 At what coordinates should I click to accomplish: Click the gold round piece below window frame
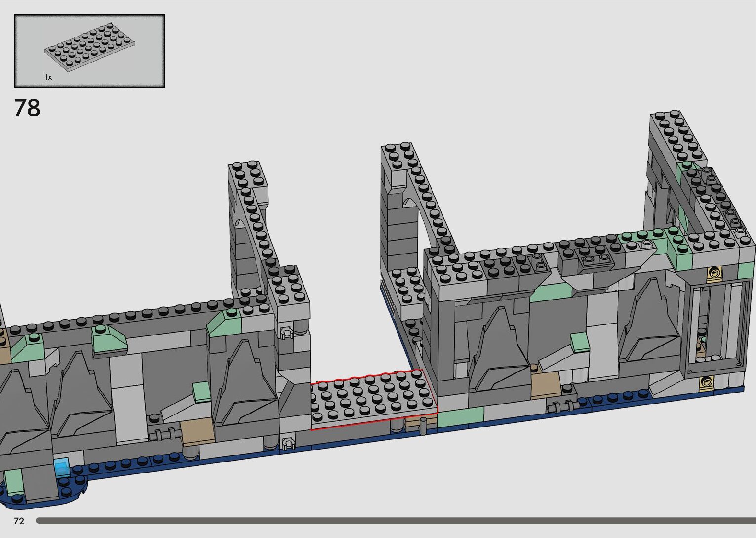tap(707, 381)
